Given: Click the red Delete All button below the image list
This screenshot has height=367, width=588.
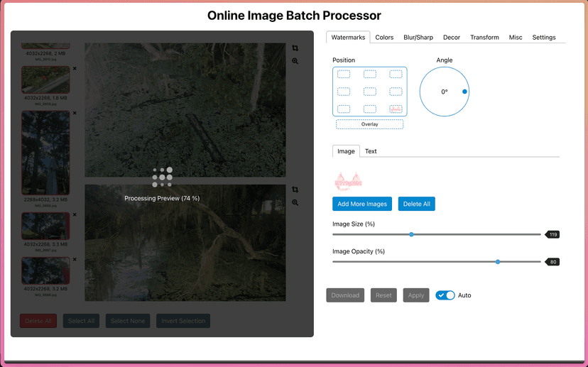Looking at the screenshot, I should 38,321.
